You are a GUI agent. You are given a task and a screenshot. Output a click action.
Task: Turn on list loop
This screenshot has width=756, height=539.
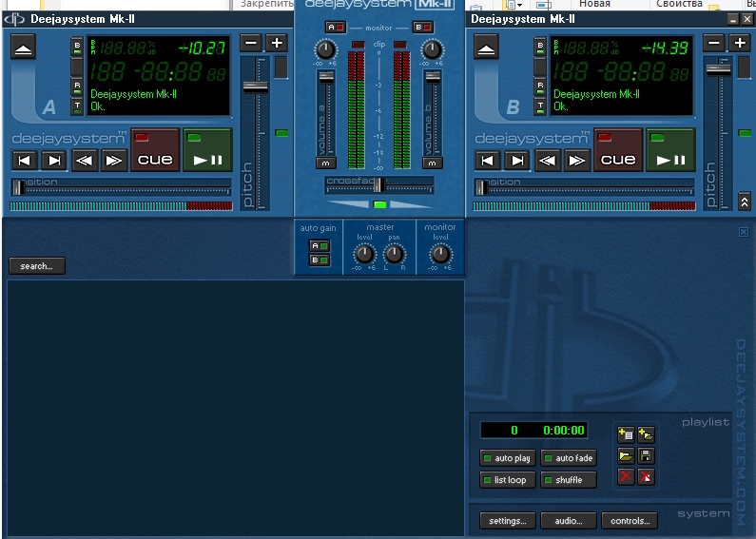point(507,480)
